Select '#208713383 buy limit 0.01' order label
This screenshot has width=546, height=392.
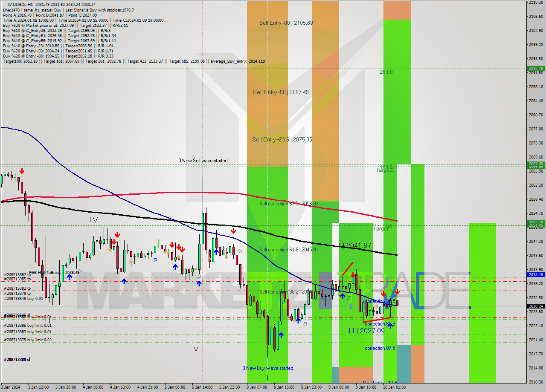[28, 332]
